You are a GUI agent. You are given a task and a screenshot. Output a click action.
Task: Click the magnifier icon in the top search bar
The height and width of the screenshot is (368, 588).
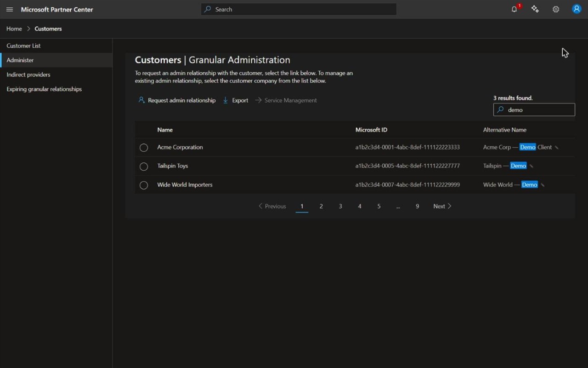[208, 9]
